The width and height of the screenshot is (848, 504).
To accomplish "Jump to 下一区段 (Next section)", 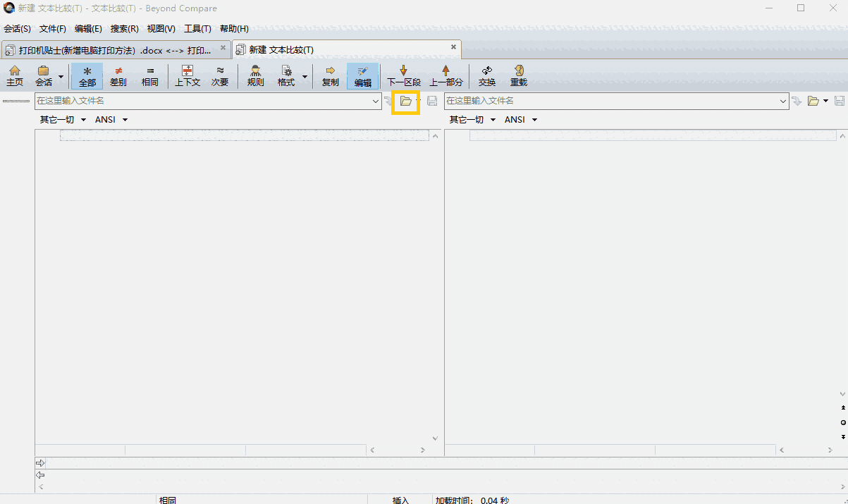I will [x=403, y=75].
